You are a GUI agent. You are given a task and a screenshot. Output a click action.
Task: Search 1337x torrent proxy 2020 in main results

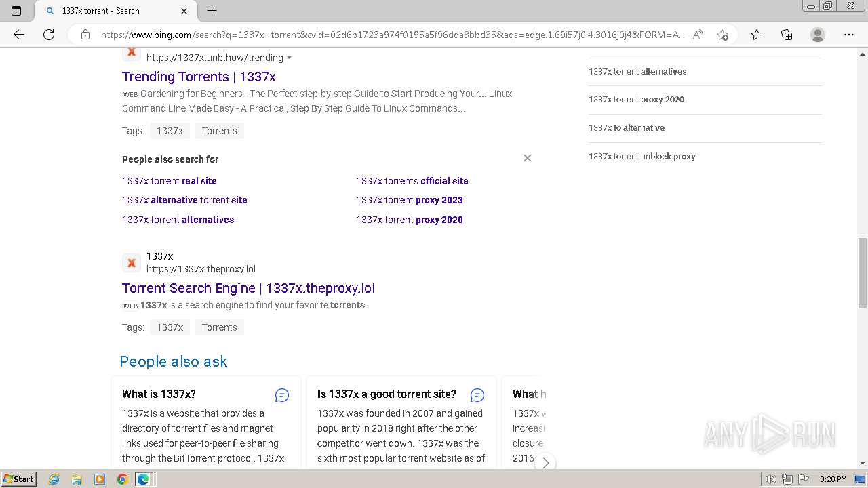410,220
